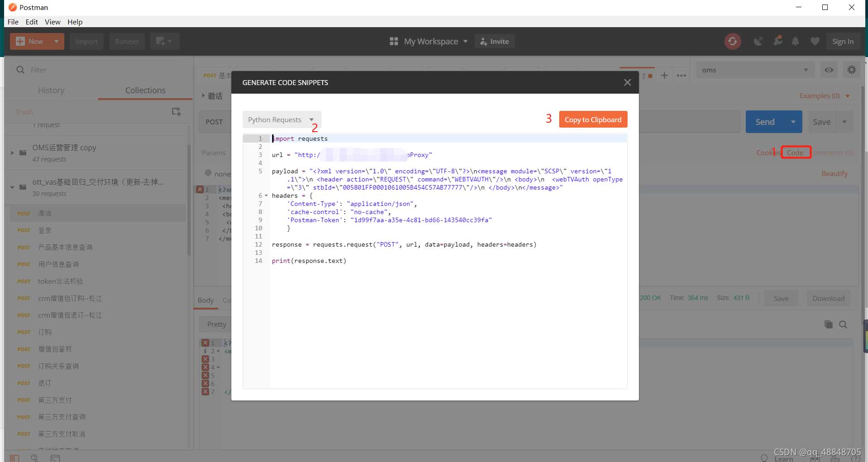
Task: Open the 第三方支付取消 request
Action: (x=98, y=434)
